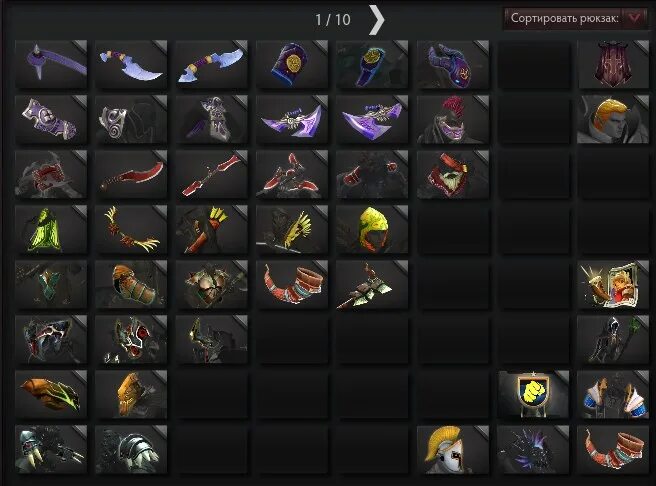Screen dimensions: 656x486
Task: Click the blonde hero head item
Action: click(x=613, y=119)
